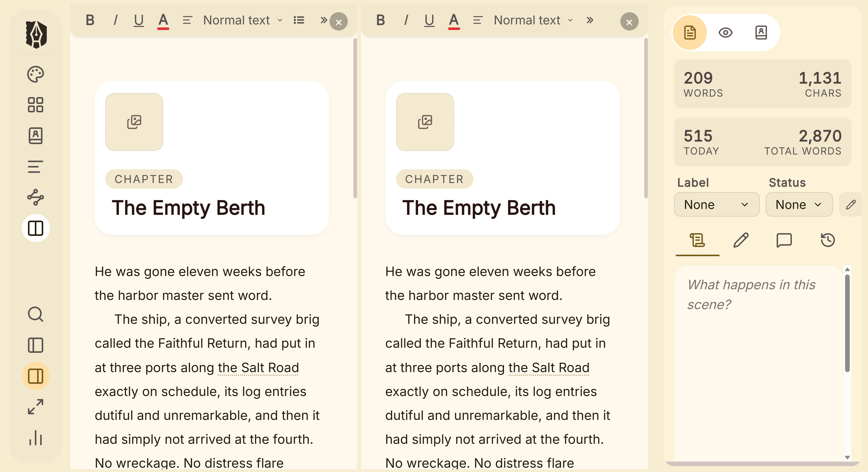Click the Salt Road link in left editor
Viewport: 868px width, 472px height.
click(258, 367)
